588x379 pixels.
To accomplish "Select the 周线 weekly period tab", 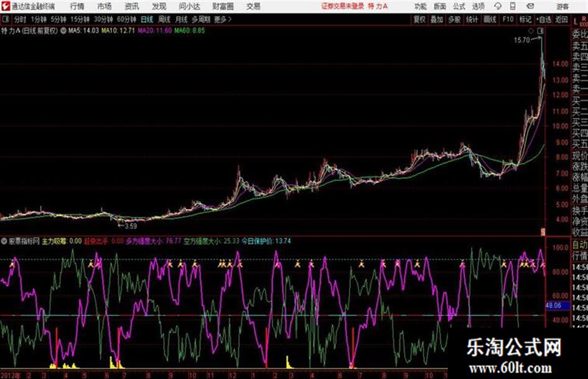I will point(164,19).
